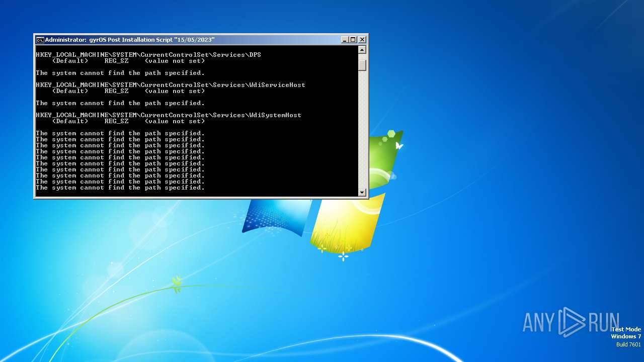Click the console vertical scrollbar thumb
Viewport: 644px width, 362px height.
[x=362, y=65]
